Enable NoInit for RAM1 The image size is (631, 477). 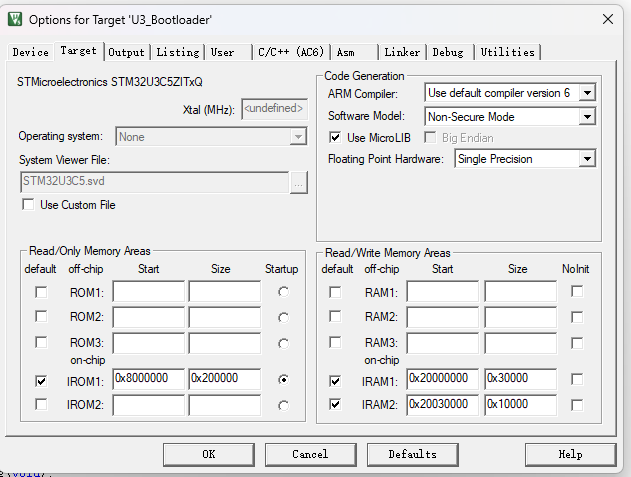[x=577, y=291]
